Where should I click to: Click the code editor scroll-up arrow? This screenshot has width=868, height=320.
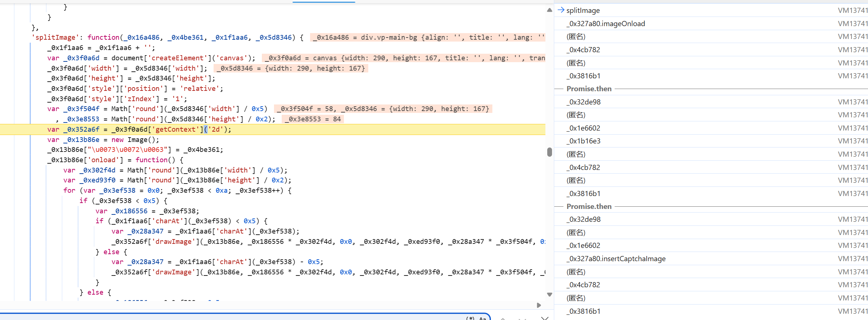(549, 10)
